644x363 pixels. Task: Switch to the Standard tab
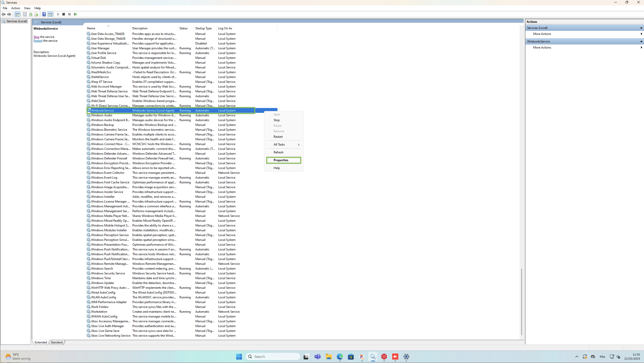click(56, 342)
